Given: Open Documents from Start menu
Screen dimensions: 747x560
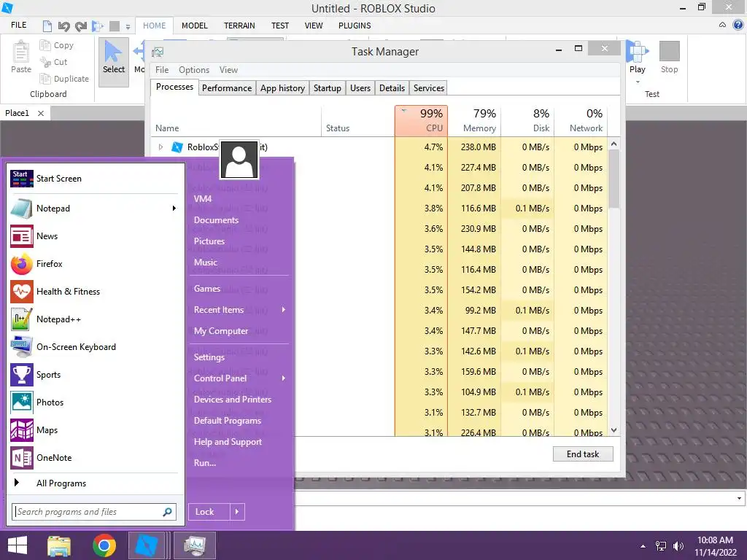Looking at the screenshot, I should tap(216, 220).
